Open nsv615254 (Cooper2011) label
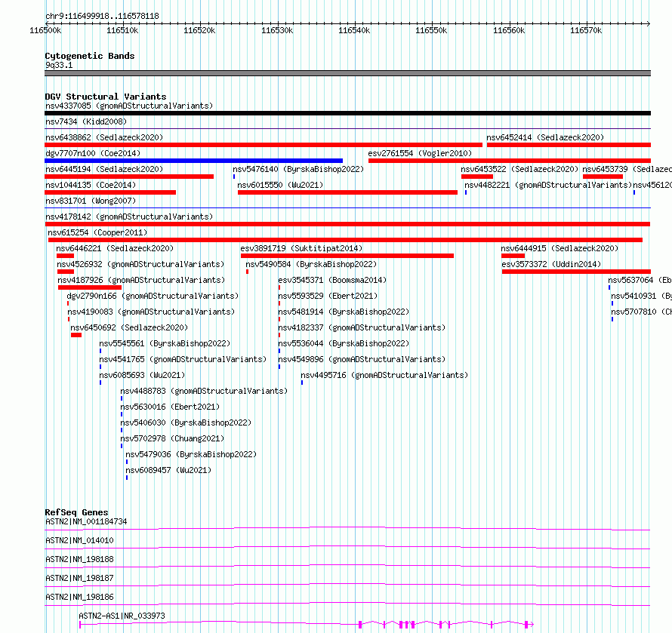672x633 pixels. pyautogui.click(x=97, y=232)
